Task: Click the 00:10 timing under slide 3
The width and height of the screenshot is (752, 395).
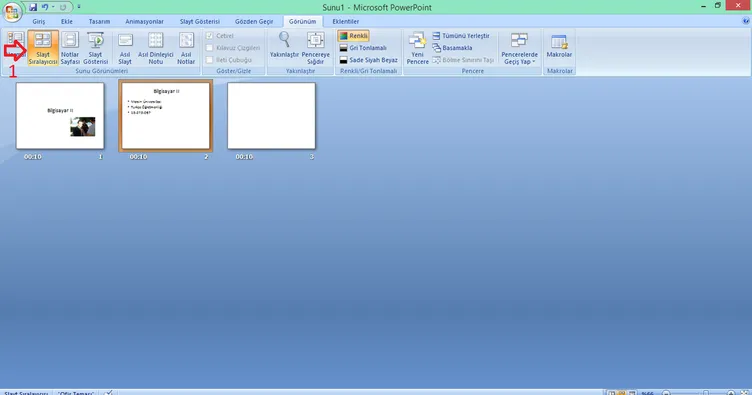Action: (x=244, y=157)
